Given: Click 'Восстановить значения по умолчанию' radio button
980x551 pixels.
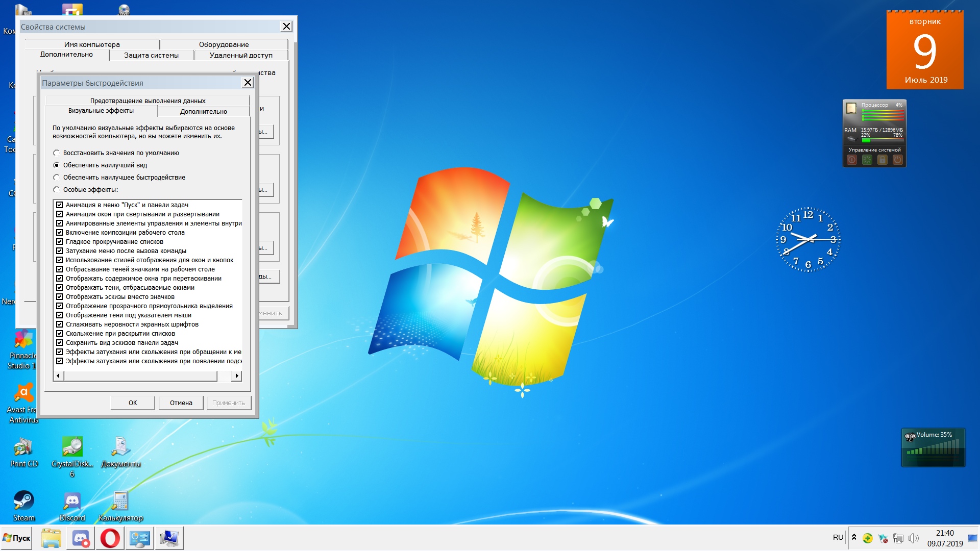Looking at the screenshot, I should (57, 152).
